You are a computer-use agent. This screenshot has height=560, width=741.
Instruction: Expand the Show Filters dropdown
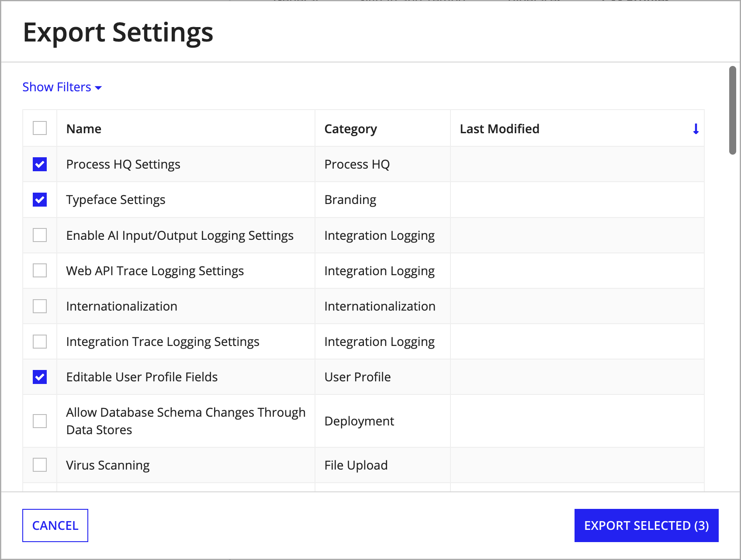pyautogui.click(x=62, y=87)
